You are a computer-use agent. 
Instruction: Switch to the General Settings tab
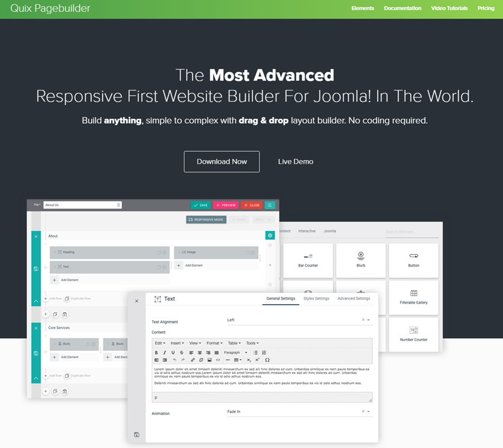click(280, 298)
